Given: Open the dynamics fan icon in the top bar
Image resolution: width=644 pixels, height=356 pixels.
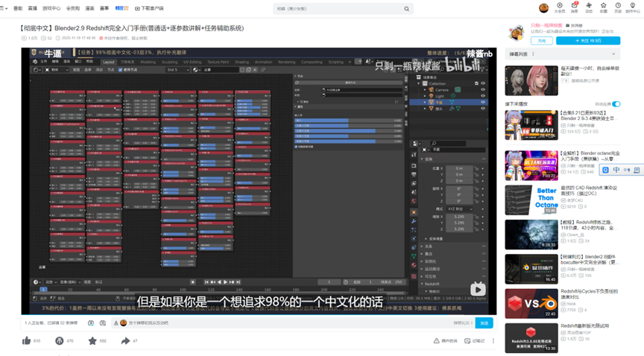Looking at the screenshot, I should [x=589, y=5].
